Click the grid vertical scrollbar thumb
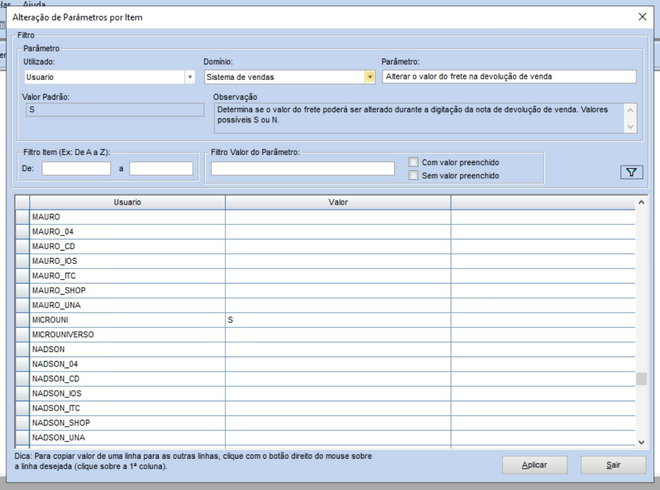Viewport: 660px width, 490px height. [641, 378]
